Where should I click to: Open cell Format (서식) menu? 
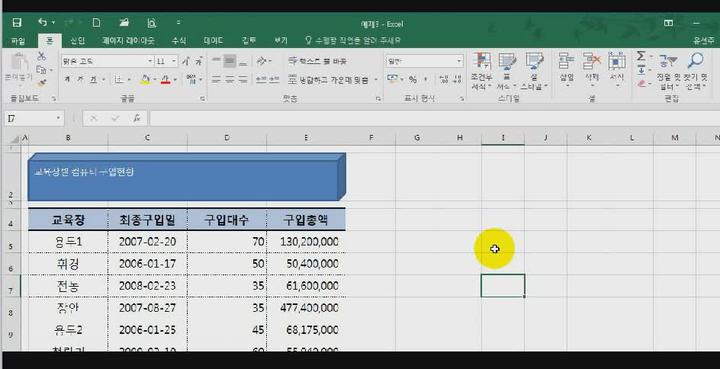(617, 70)
